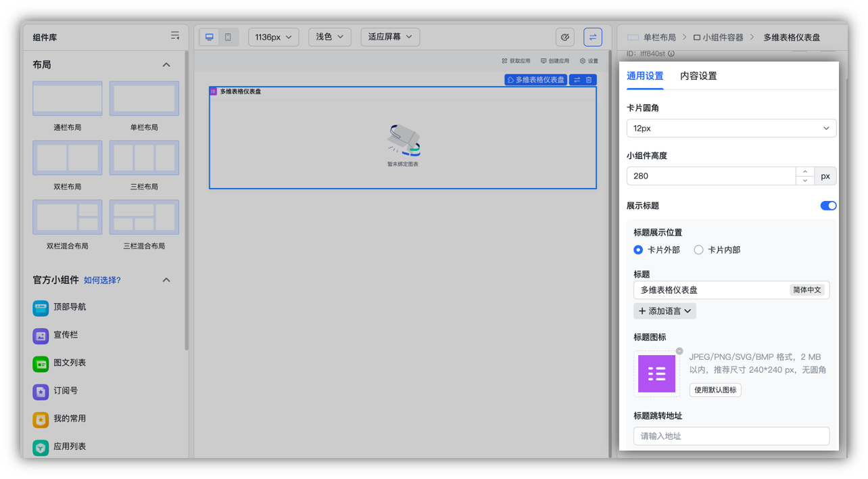Click the widget title icon on canvas
The image size is (868, 479).
[x=213, y=91]
